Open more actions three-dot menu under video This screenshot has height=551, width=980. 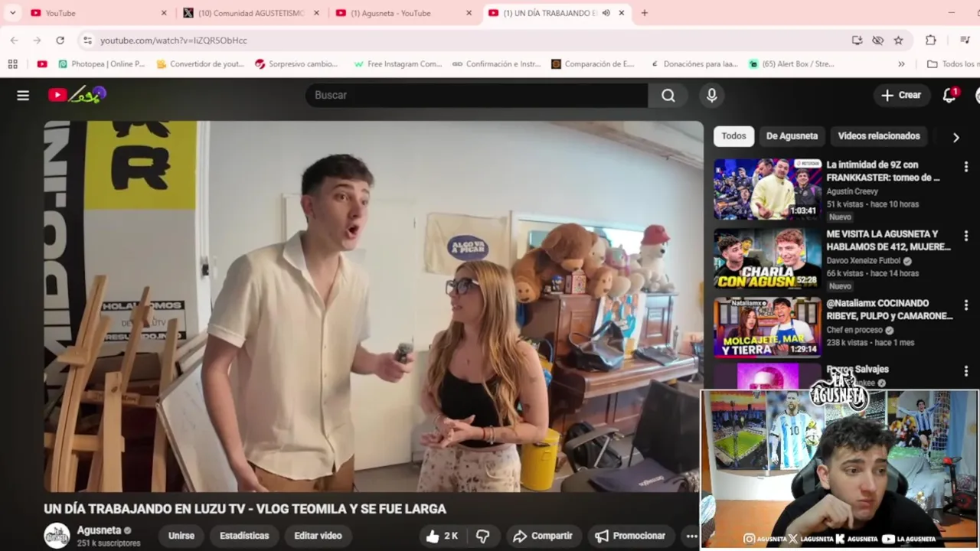[x=691, y=536]
